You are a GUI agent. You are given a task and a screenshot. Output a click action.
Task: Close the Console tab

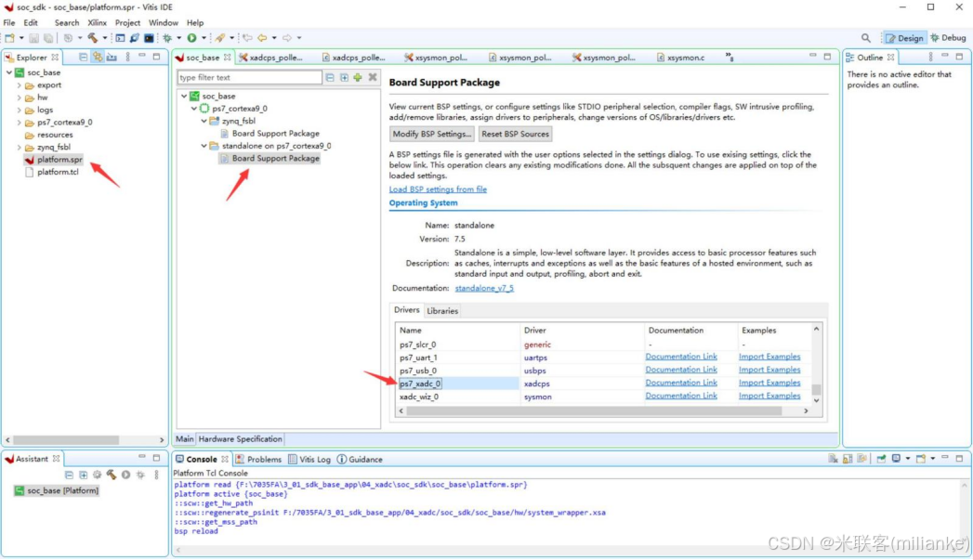point(225,460)
